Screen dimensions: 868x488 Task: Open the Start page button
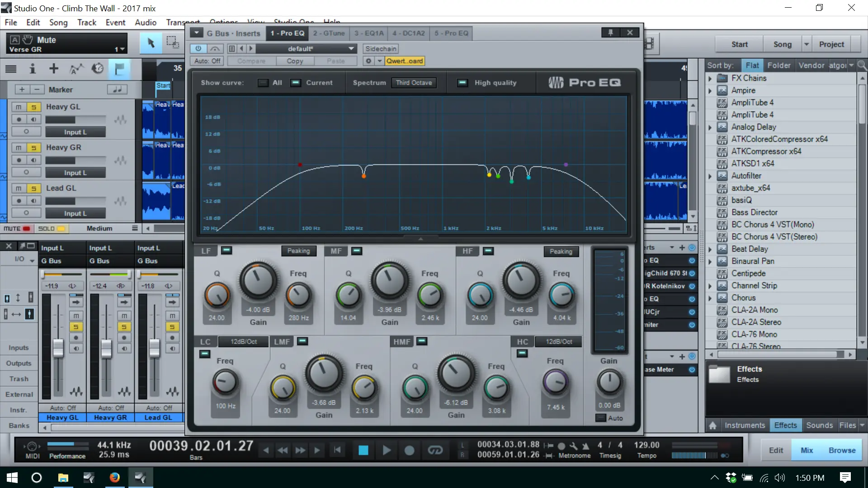[740, 44]
